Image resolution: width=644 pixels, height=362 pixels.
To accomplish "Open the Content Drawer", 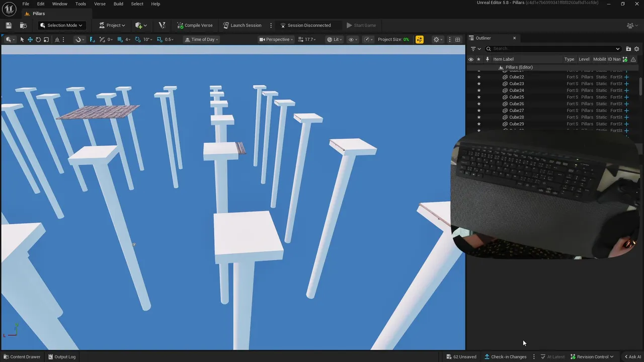I will (22, 357).
